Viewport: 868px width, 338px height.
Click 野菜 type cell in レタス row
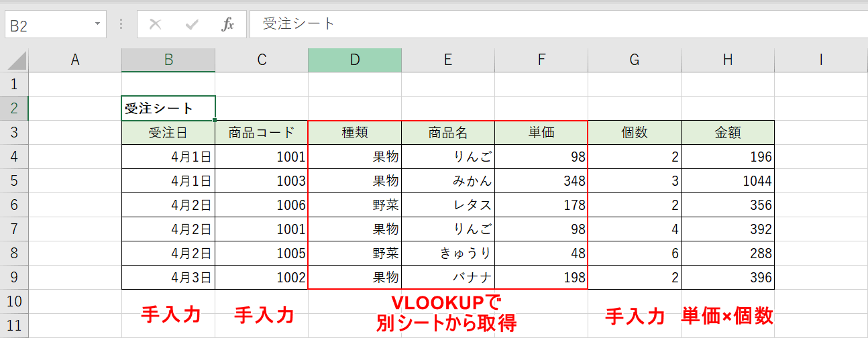355,205
